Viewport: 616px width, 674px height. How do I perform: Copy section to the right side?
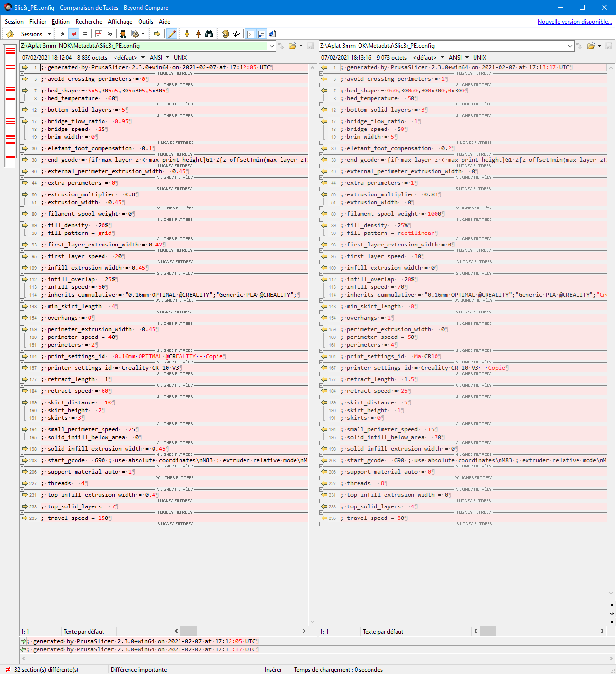(x=157, y=34)
